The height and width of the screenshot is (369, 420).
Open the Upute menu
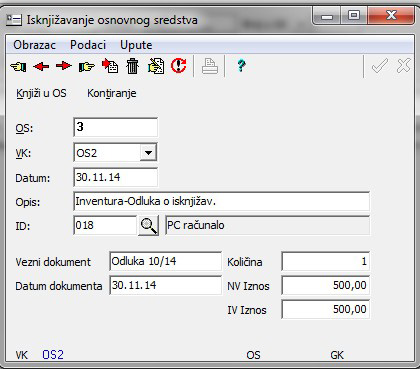pos(136,45)
